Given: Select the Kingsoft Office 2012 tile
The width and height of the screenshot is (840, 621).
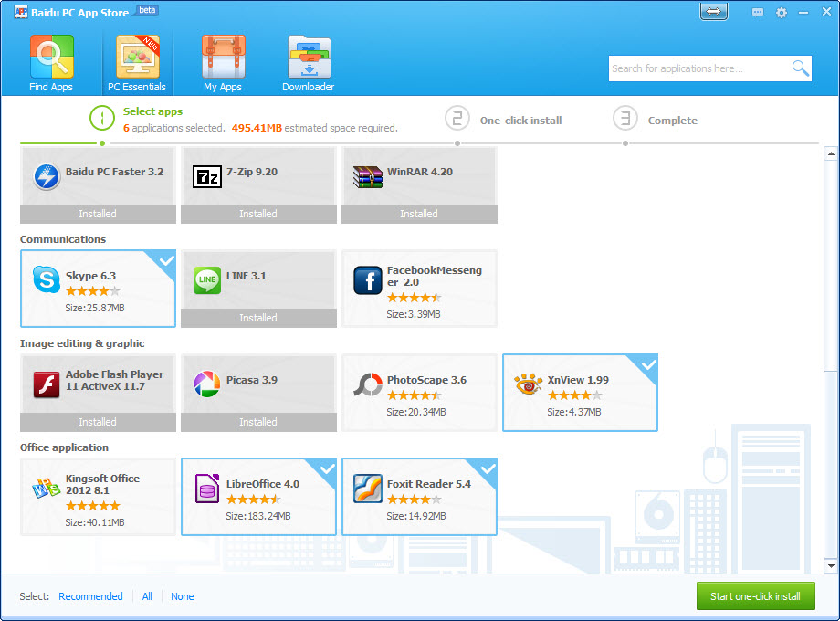Looking at the screenshot, I should pyautogui.click(x=98, y=497).
